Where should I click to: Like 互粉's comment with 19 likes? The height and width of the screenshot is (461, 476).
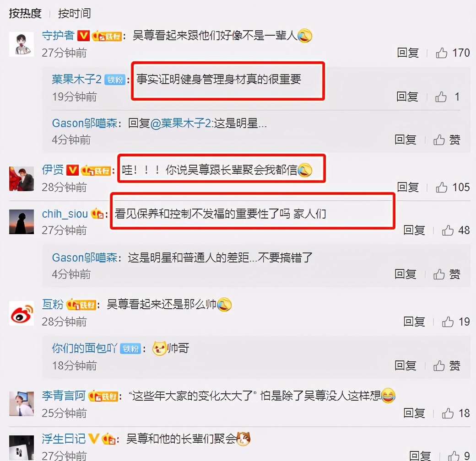[448, 322]
